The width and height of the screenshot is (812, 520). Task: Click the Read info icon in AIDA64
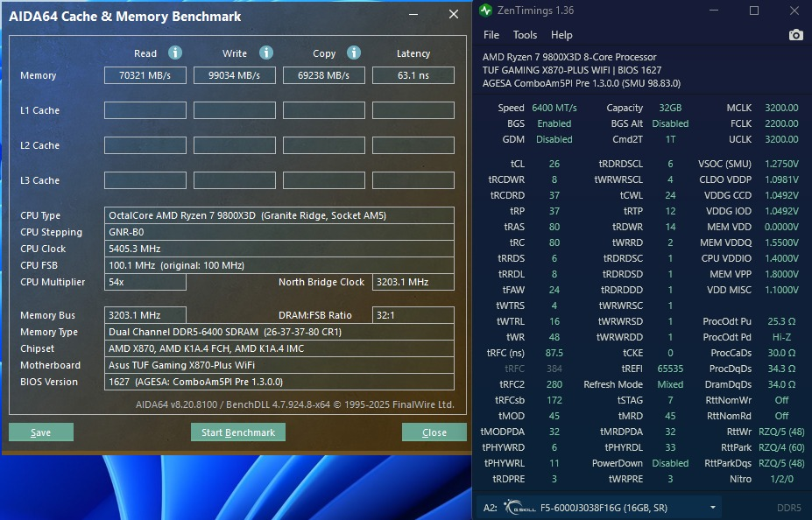click(x=175, y=53)
